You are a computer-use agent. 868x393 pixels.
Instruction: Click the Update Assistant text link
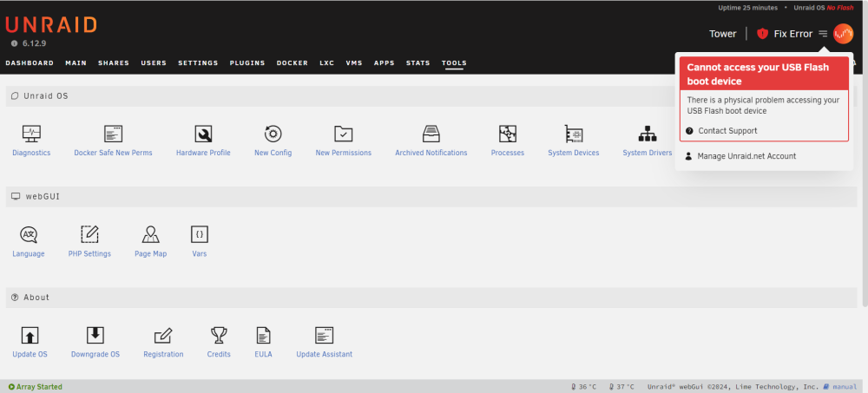tap(324, 354)
